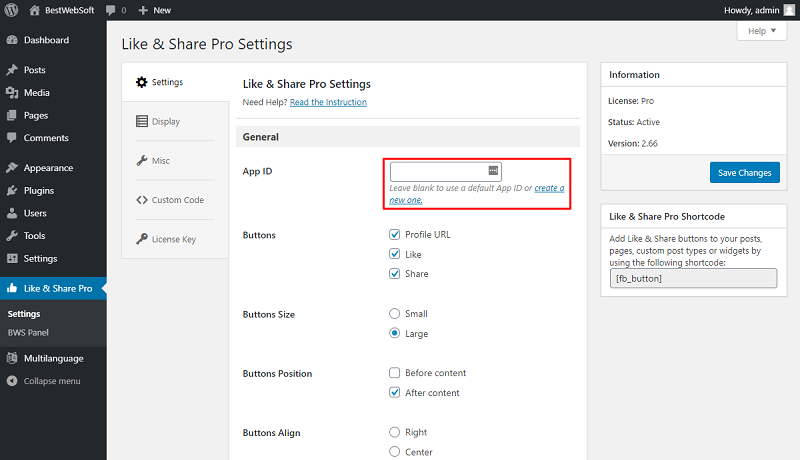Click the Dashboard menu label
The height and width of the screenshot is (460, 800).
[46, 40]
